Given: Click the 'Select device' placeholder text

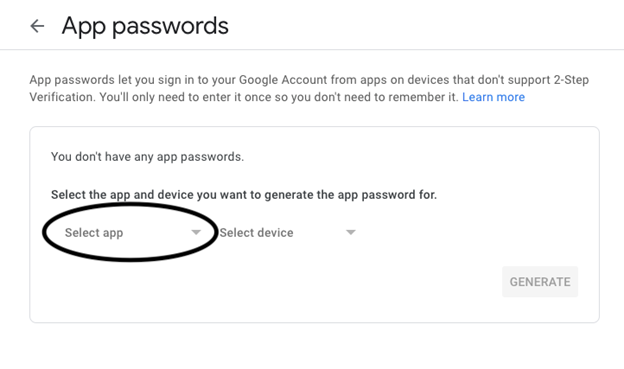Looking at the screenshot, I should (x=256, y=232).
